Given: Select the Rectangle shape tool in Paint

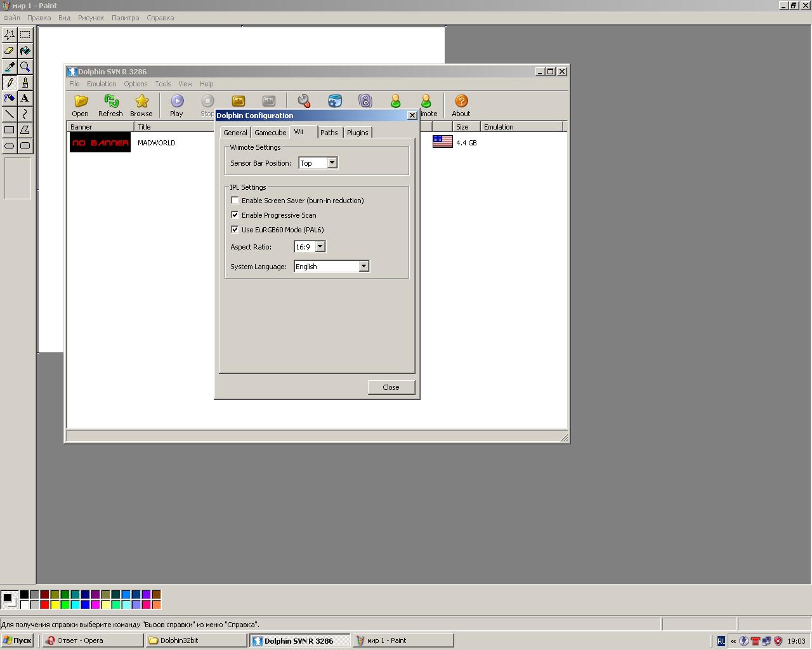Looking at the screenshot, I should coord(10,129).
